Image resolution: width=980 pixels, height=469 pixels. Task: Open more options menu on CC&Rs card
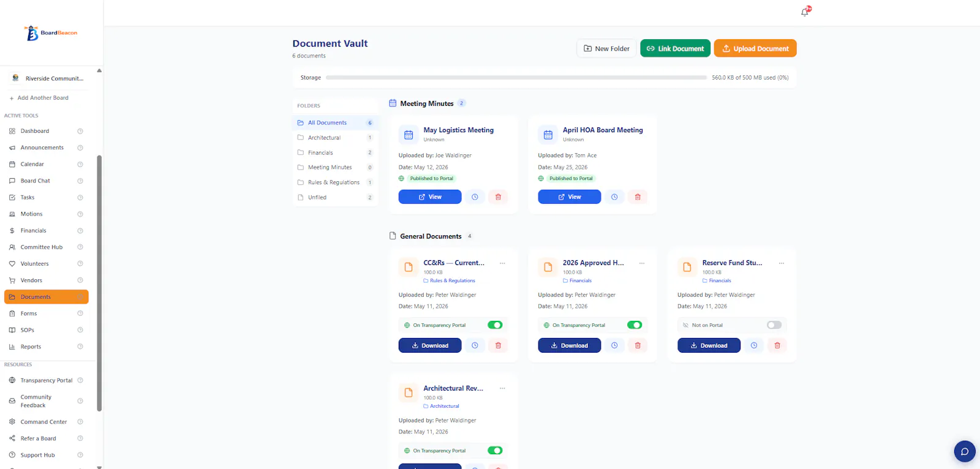click(x=502, y=263)
